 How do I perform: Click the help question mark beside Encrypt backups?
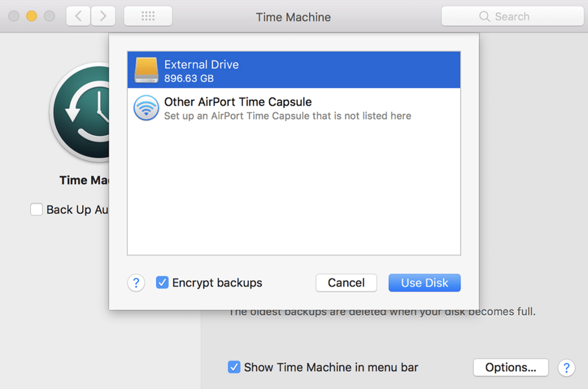tap(136, 283)
